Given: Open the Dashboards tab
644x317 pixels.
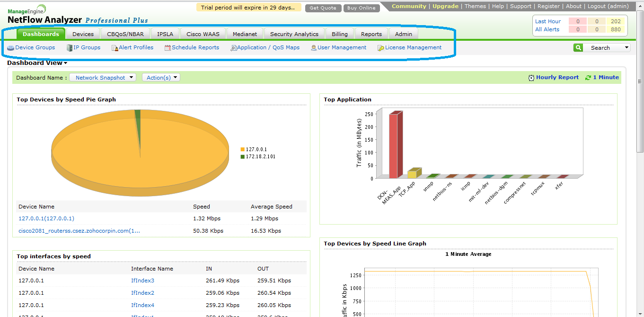Looking at the screenshot, I should (x=41, y=34).
